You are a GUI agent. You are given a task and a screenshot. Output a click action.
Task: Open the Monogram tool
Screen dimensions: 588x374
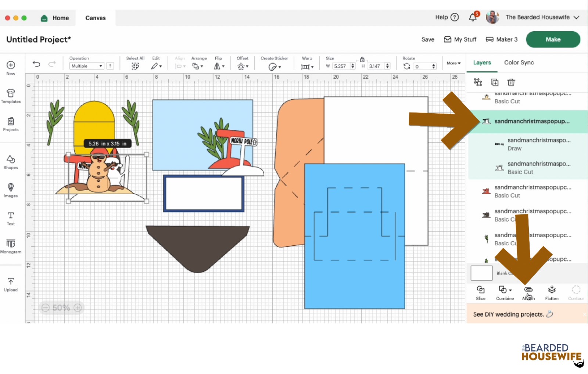pos(11,246)
